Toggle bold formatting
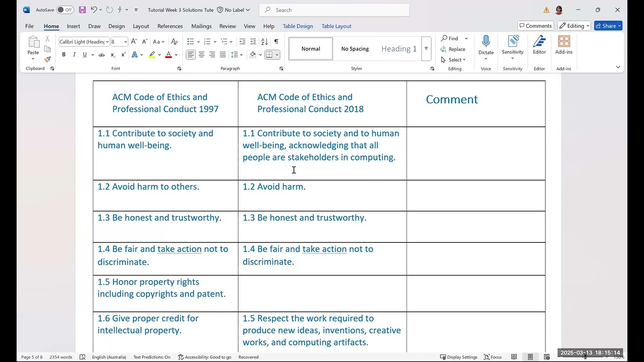This screenshot has width=644, height=362. [63, 55]
